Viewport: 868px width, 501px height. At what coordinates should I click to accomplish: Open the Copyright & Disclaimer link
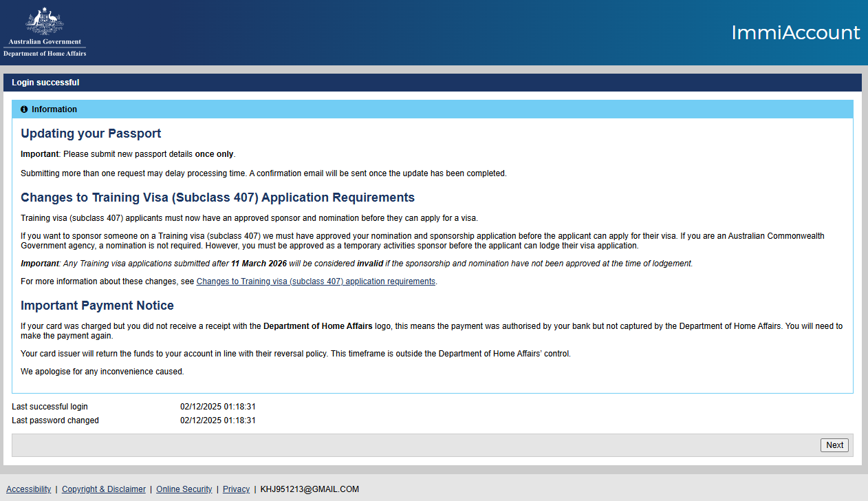tap(104, 489)
